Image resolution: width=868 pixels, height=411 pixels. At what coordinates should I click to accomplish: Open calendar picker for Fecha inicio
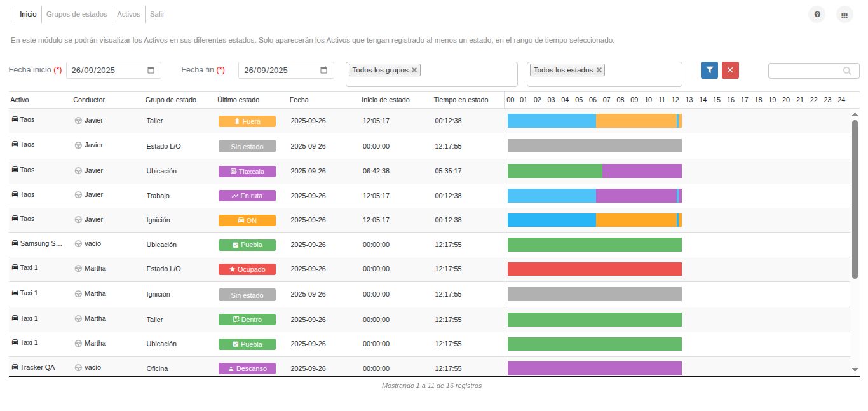(151, 71)
